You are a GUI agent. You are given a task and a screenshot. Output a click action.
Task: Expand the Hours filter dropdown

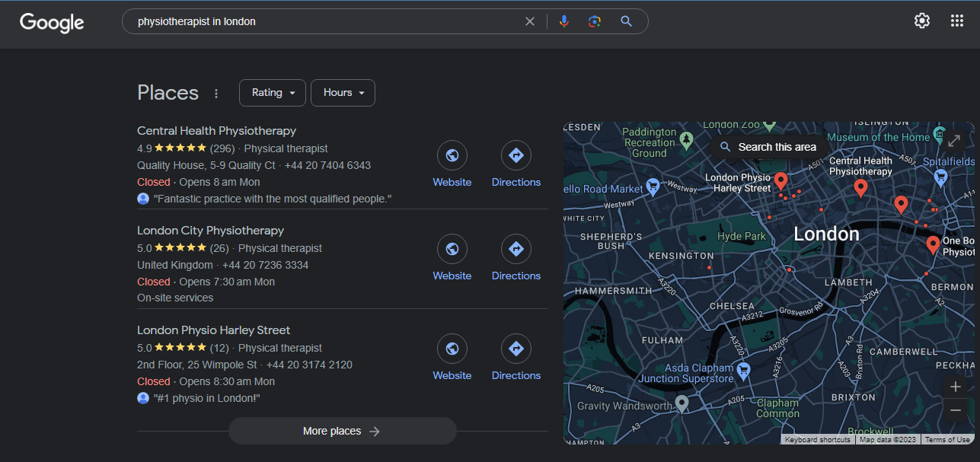pos(343,93)
